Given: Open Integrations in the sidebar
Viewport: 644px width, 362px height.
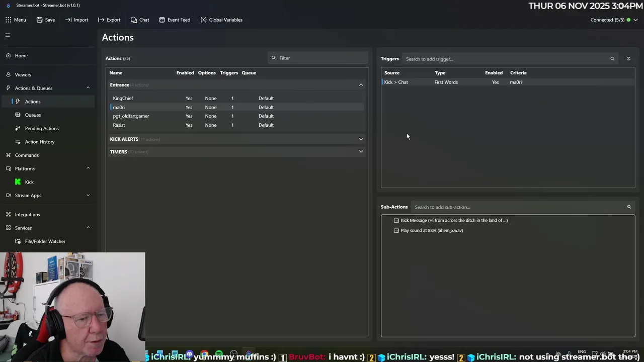Looking at the screenshot, I should pyautogui.click(x=27, y=214).
